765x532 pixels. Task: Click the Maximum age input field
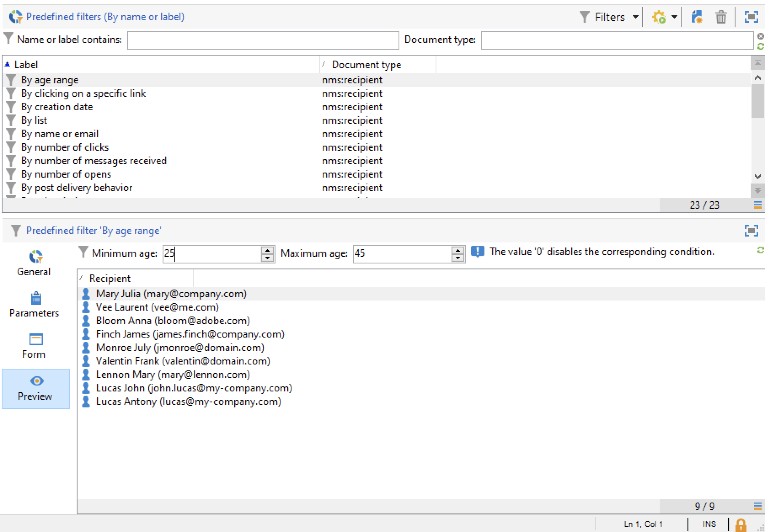point(402,253)
